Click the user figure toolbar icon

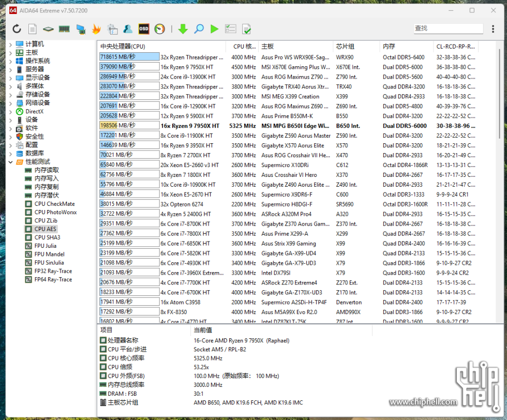click(x=128, y=29)
